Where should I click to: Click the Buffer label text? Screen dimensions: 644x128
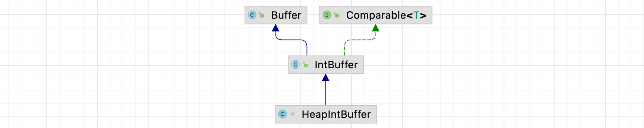(x=286, y=15)
